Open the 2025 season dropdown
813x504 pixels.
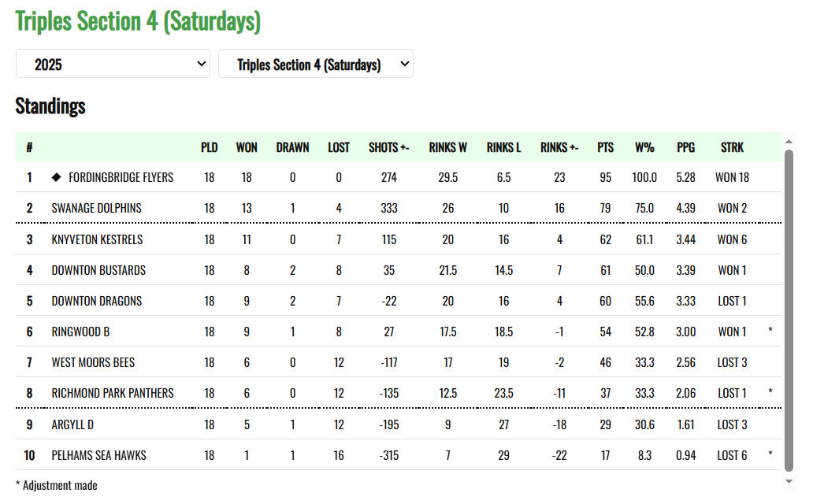[113, 65]
